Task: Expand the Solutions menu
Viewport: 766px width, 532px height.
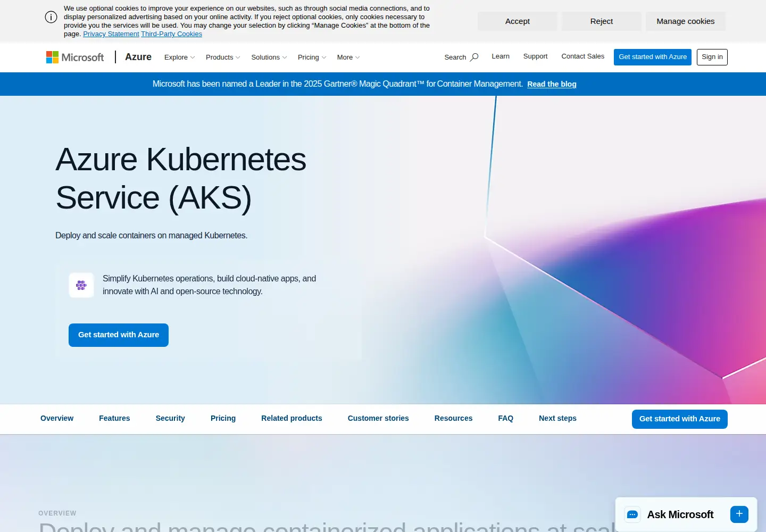Action: tap(269, 57)
